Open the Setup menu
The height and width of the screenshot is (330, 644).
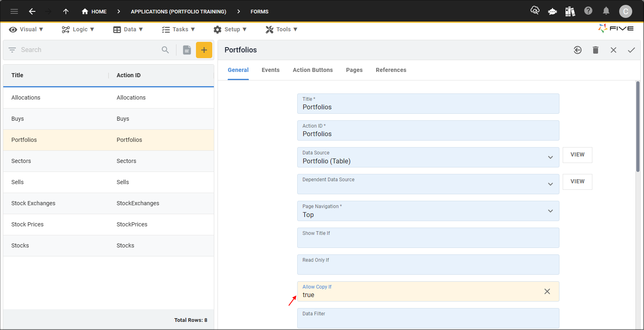(x=230, y=29)
